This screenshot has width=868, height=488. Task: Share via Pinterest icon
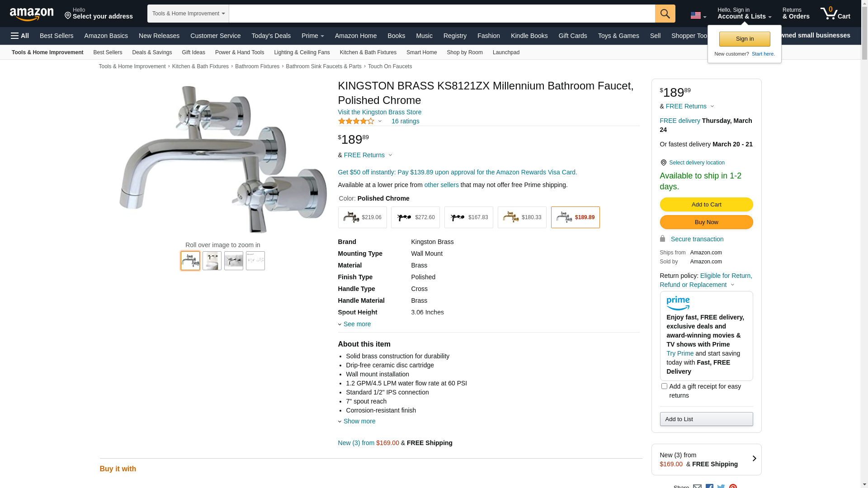(733, 486)
